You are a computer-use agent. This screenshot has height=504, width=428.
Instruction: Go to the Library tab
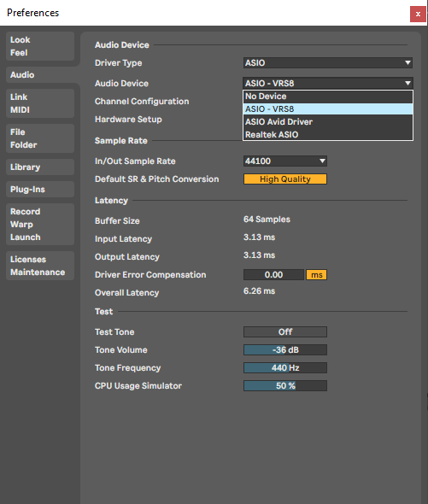[40, 167]
